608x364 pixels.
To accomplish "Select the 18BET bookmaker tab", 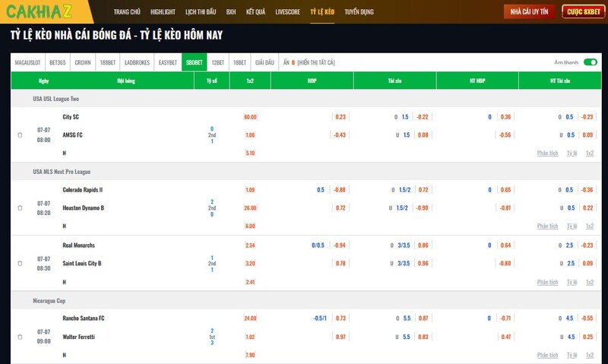I will [239, 62].
